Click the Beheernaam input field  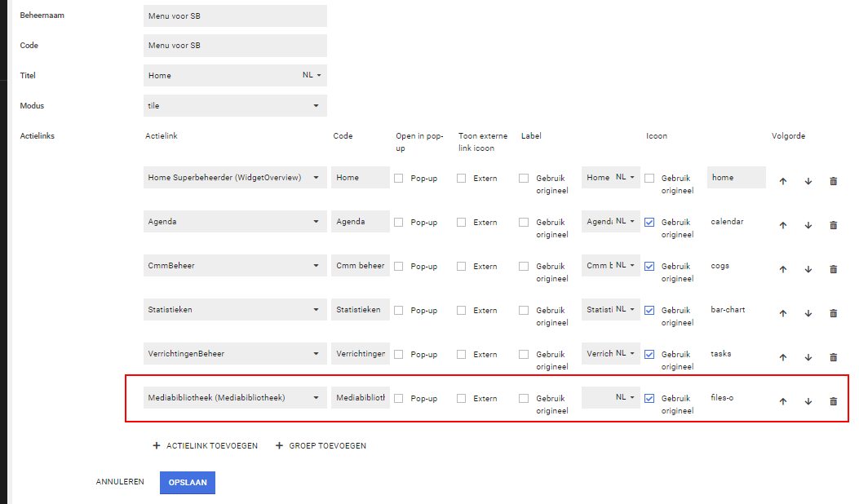tap(235, 15)
